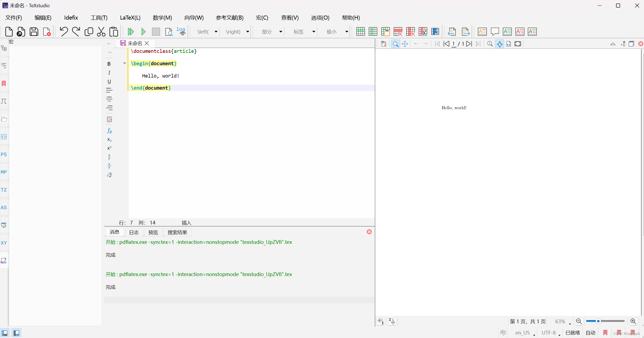Expand the \left( delimiter dropdown

[x=216, y=32]
